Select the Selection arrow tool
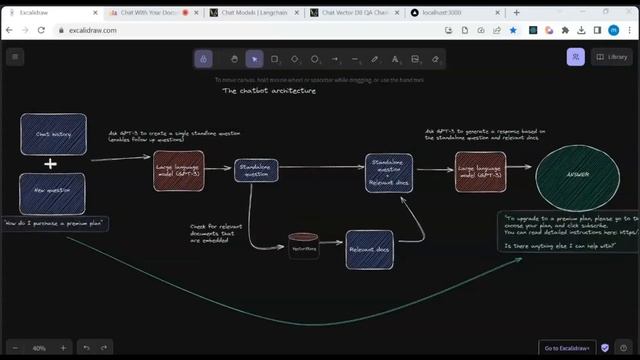This screenshot has height=360, width=640. tap(254, 59)
